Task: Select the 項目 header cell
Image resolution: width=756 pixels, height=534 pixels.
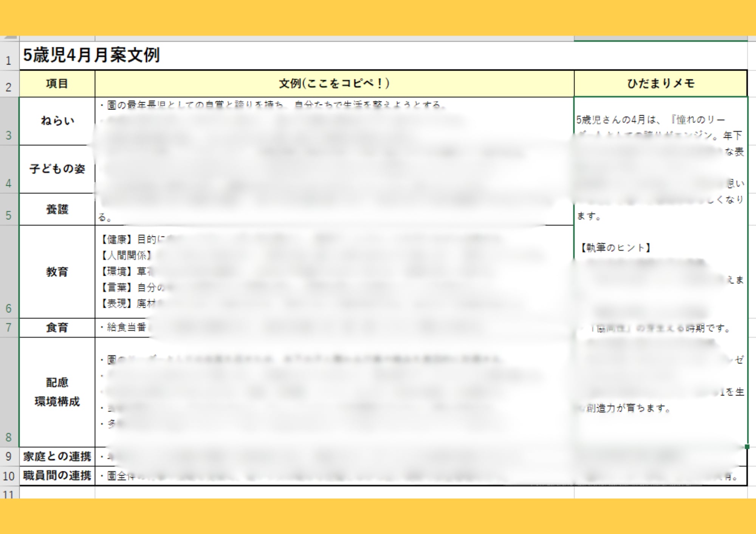Action: (x=57, y=84)
